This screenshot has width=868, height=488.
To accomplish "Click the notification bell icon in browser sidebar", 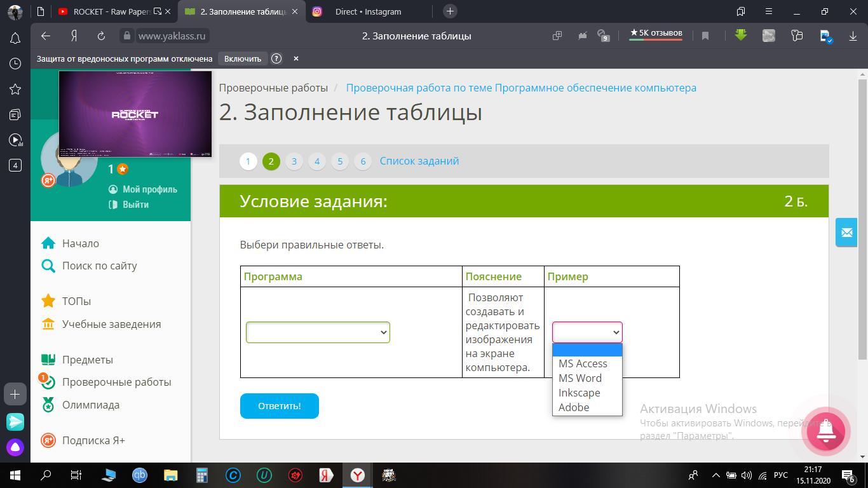I will 15,38.
